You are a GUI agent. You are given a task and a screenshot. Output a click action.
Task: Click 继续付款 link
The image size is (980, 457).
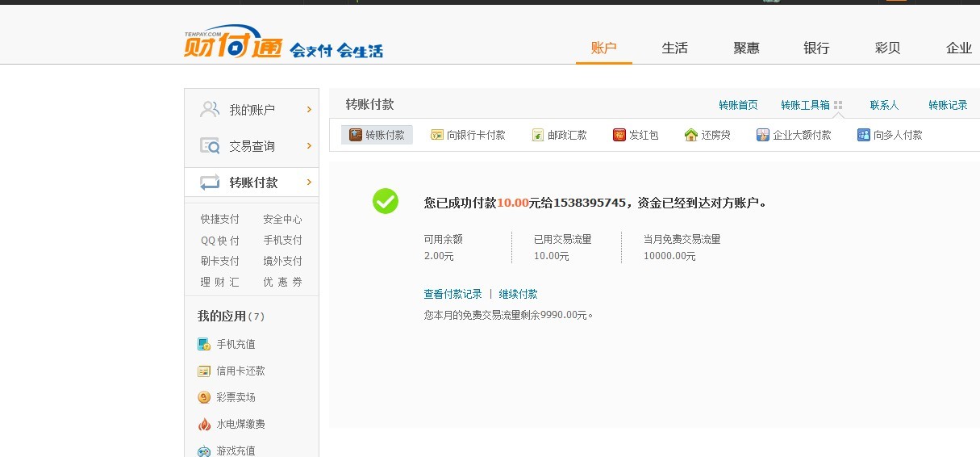(x=518, y=294)
